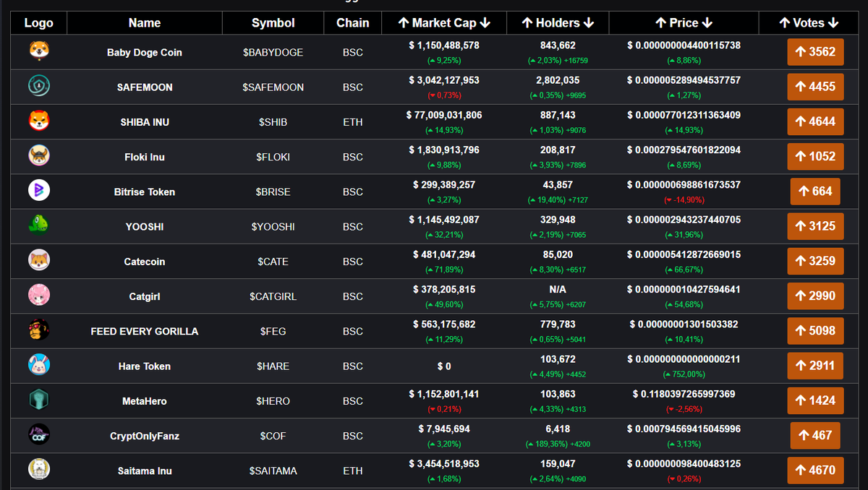This screenshot has height=490, width=868.
Task: Open FEED EVERY GORILLA name link
Action: tap(145, 331)
